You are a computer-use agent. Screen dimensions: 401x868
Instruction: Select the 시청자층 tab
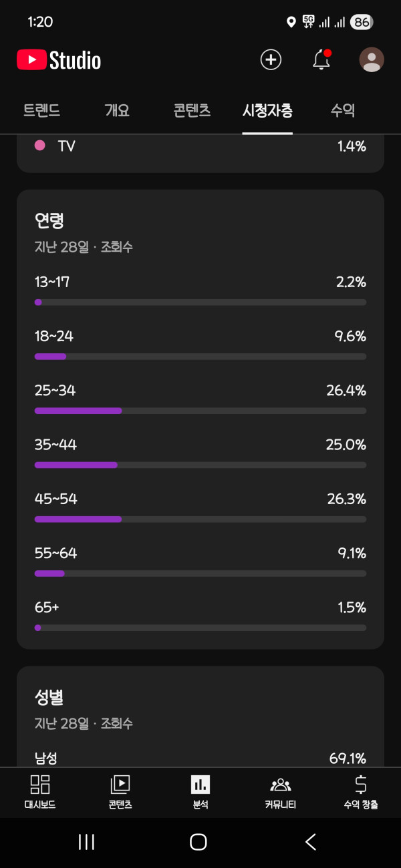click(x=267, y=111)
